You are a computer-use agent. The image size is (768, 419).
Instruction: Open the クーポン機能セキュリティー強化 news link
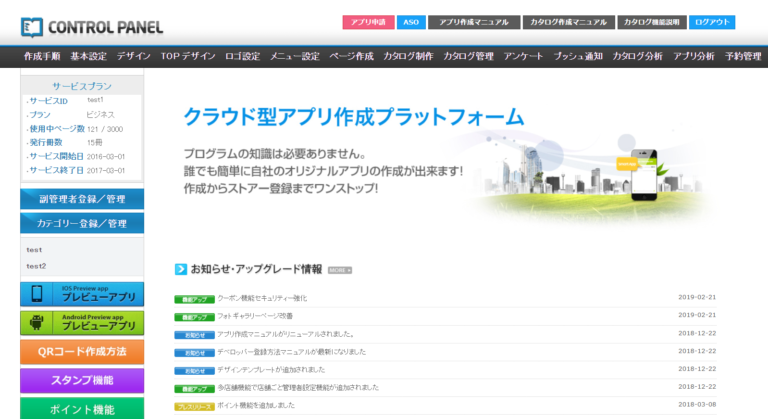[x=262, y=298]
